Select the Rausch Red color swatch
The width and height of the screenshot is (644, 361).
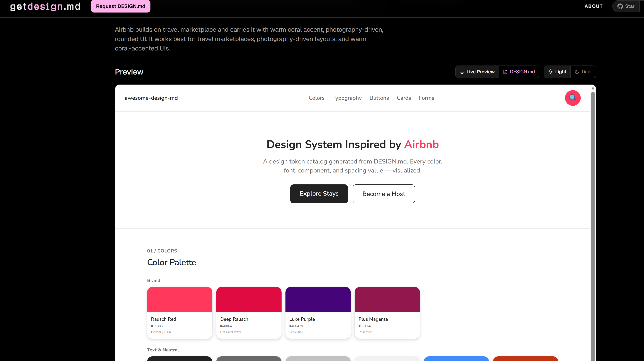[180, 313]
